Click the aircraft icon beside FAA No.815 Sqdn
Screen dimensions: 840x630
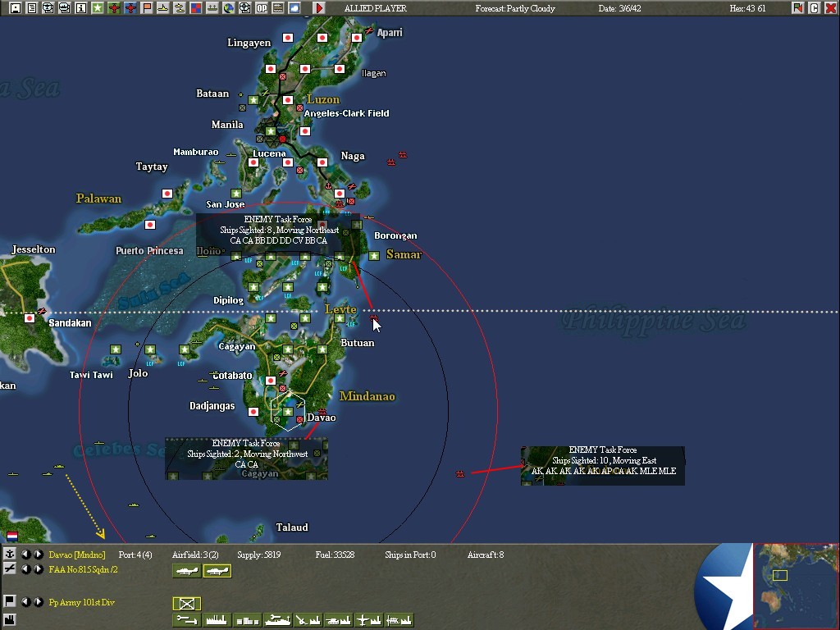(10, 569)
